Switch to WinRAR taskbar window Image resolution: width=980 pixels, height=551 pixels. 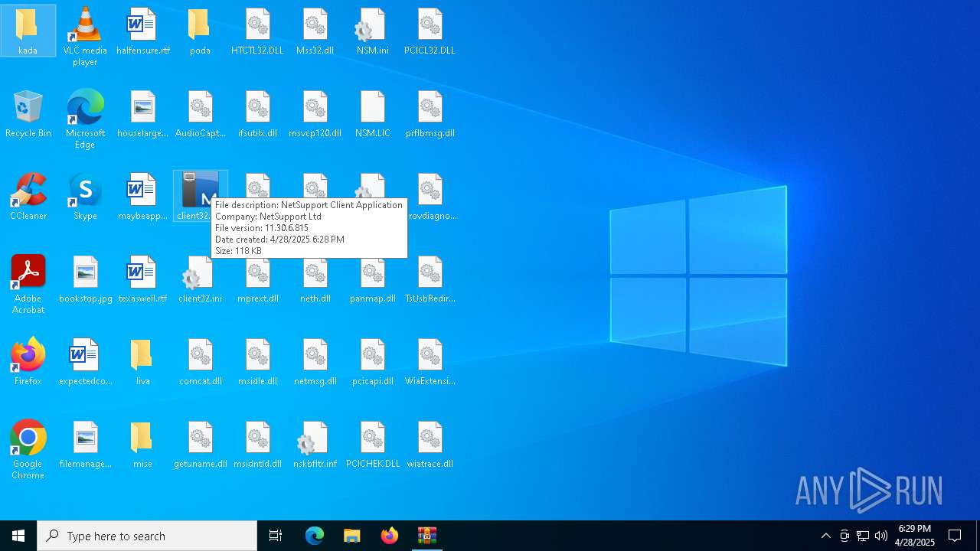[427, 536]
